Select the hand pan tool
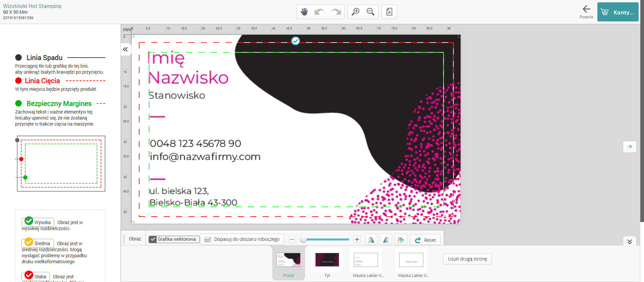 point(304,12)
